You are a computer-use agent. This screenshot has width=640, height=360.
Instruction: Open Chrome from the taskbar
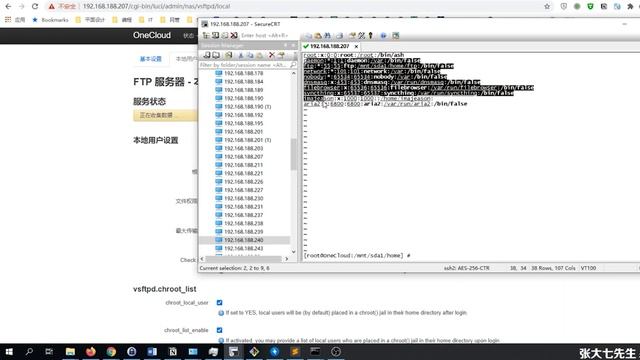point(111,351)
